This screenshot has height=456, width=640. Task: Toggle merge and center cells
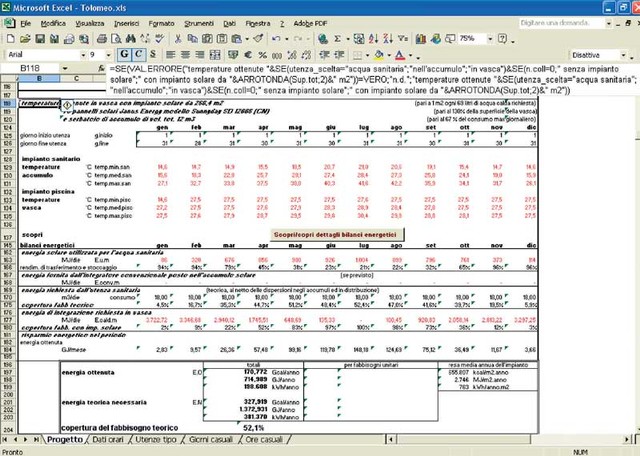point(215,55)
